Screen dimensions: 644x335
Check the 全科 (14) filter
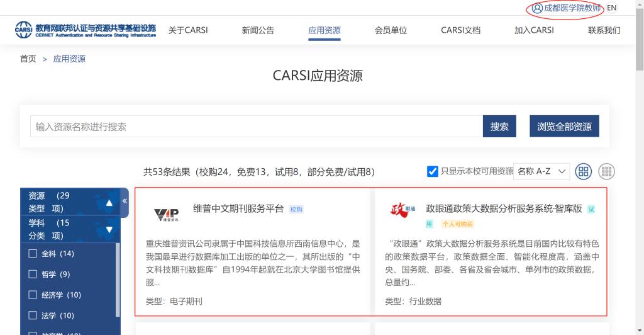tap(33, 253)
